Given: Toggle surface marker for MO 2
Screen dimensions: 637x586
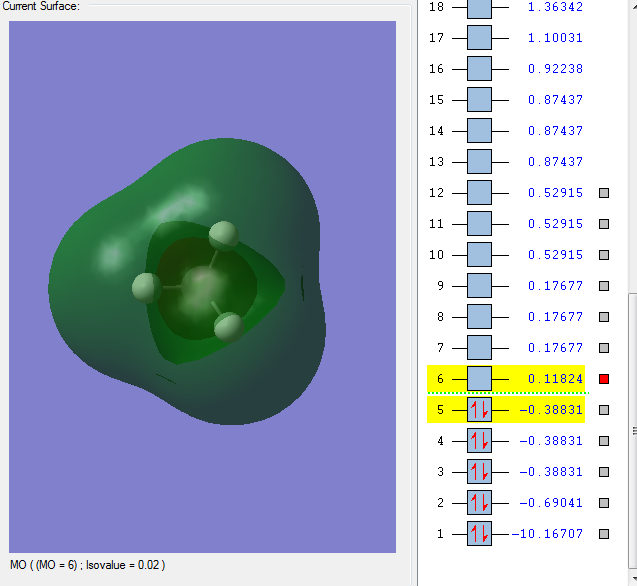Looking at the screenshot, I should (604, 503).
